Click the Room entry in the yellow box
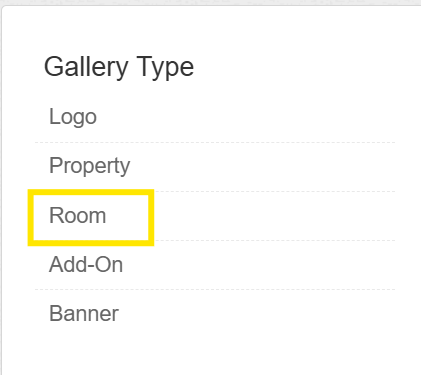This screenshot has height=375, width=421. pos(78,215)
